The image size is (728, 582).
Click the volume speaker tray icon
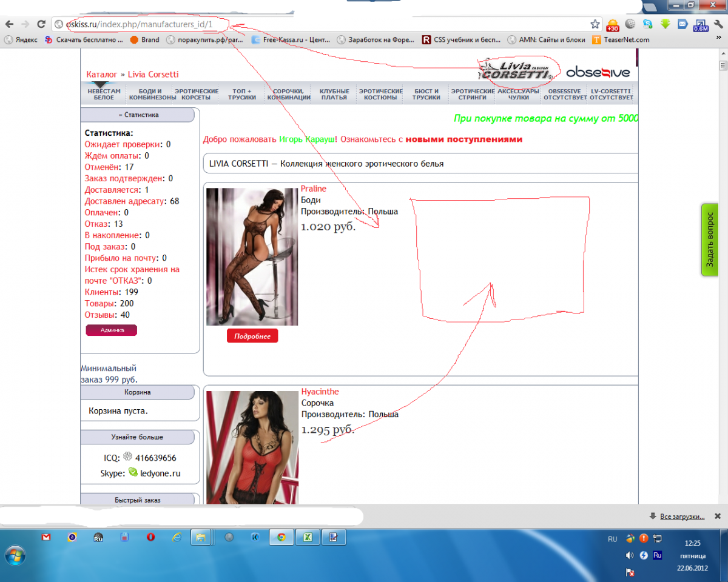(630, 555)
